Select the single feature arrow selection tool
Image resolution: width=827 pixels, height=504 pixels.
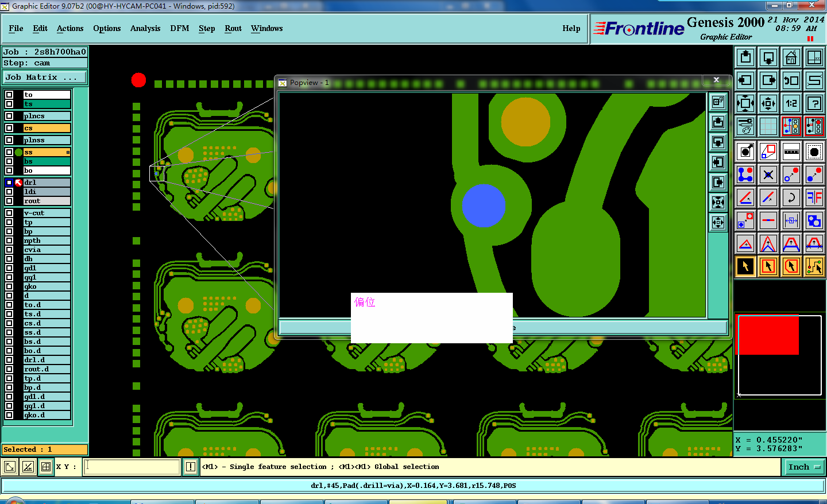click(745, 266)
